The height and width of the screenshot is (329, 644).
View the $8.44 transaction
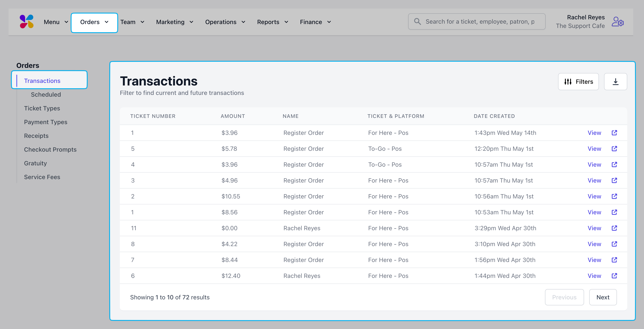click(594, 260)
